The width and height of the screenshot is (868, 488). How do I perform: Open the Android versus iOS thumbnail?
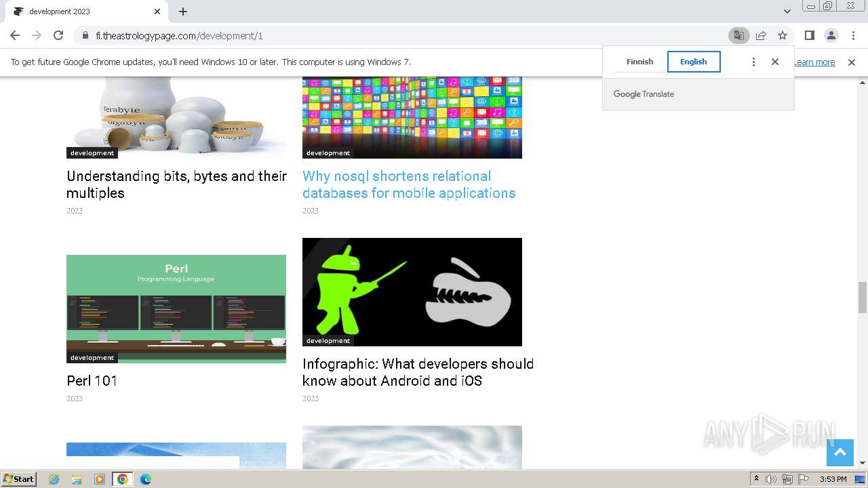(x=412, y=292)
